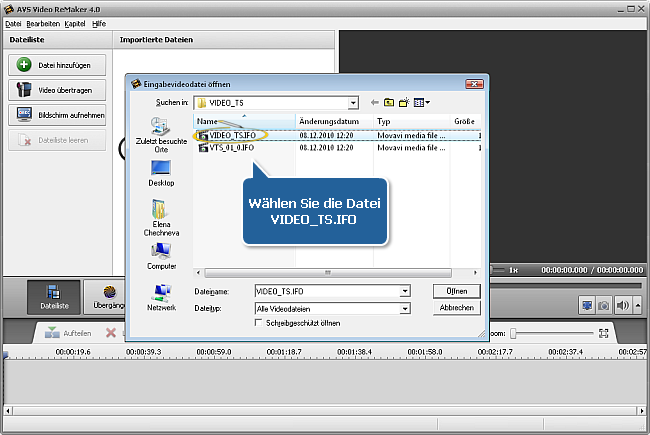
Task: Select the Elena Chechneva user folder
Action: pos(161,218)
